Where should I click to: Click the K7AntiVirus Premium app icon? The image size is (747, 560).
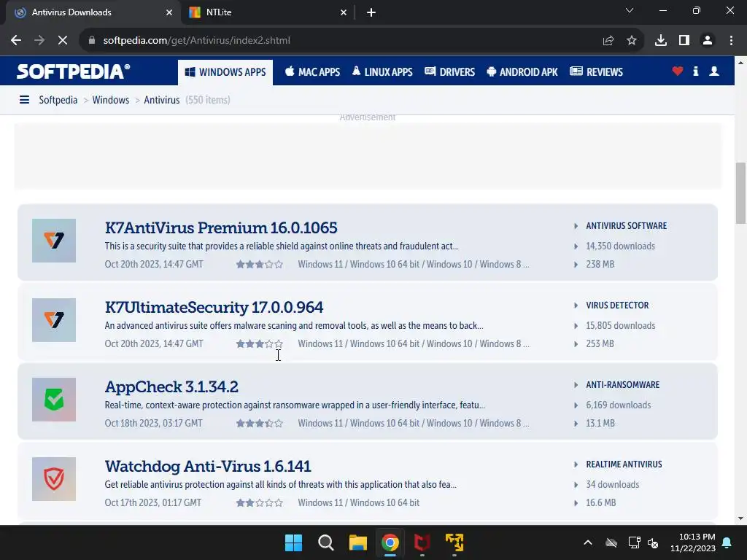click(54, 241)
